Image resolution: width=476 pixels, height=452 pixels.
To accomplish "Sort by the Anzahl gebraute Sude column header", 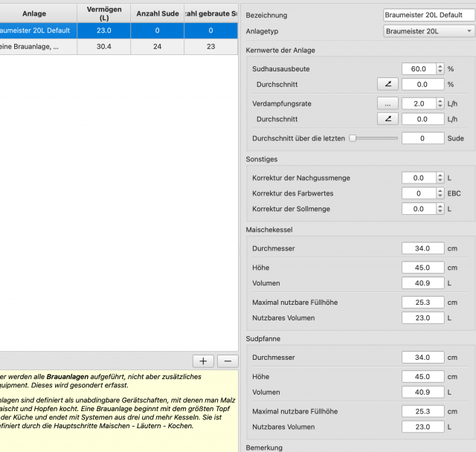I will click(x=211, y=13).
